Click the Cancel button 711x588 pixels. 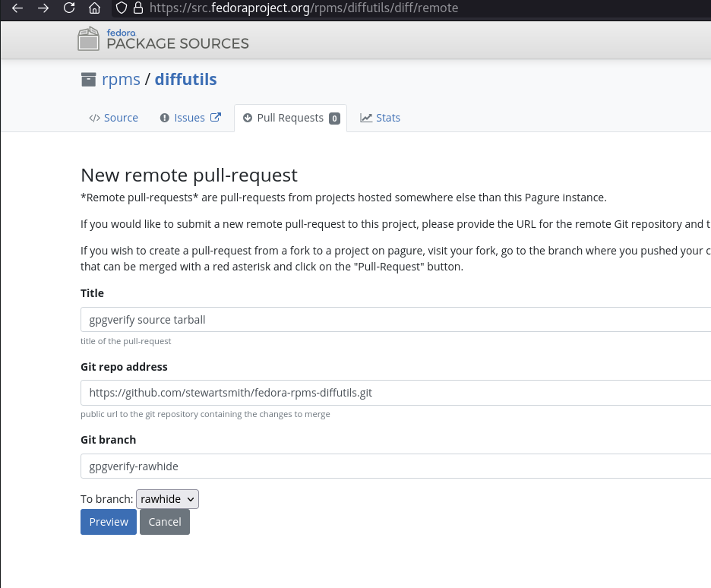[x=165, y=522]
